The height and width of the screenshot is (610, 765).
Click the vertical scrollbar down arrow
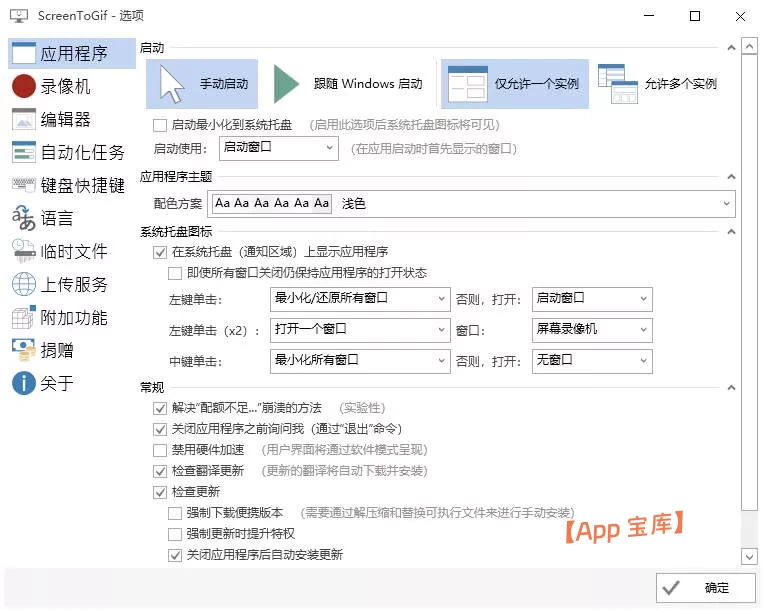coord(749,556)
